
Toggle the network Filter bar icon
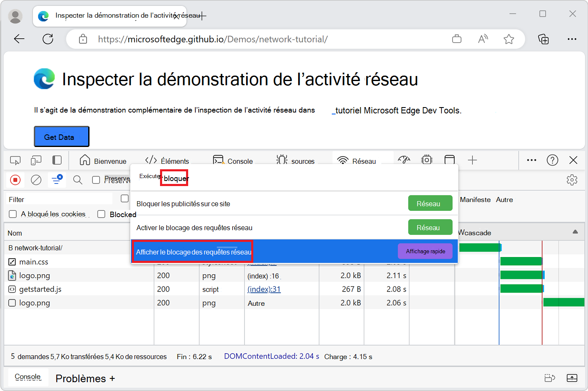[x=57, y=180]
